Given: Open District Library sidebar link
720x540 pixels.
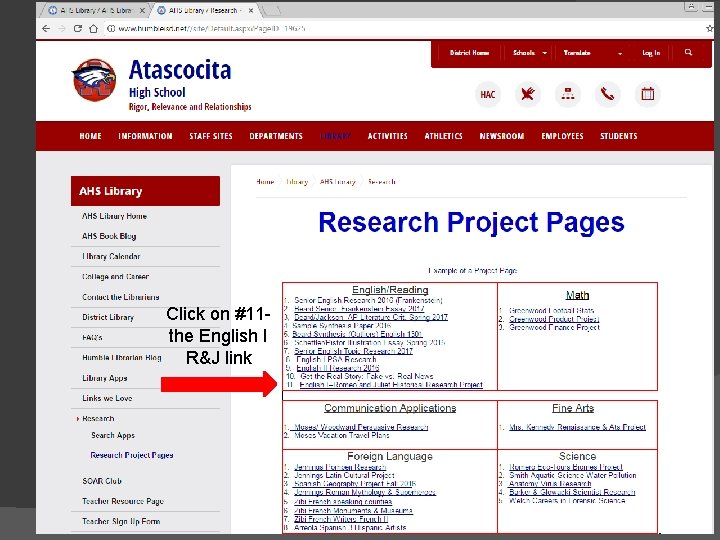Looking at the screenshot, I should [108, 317].
